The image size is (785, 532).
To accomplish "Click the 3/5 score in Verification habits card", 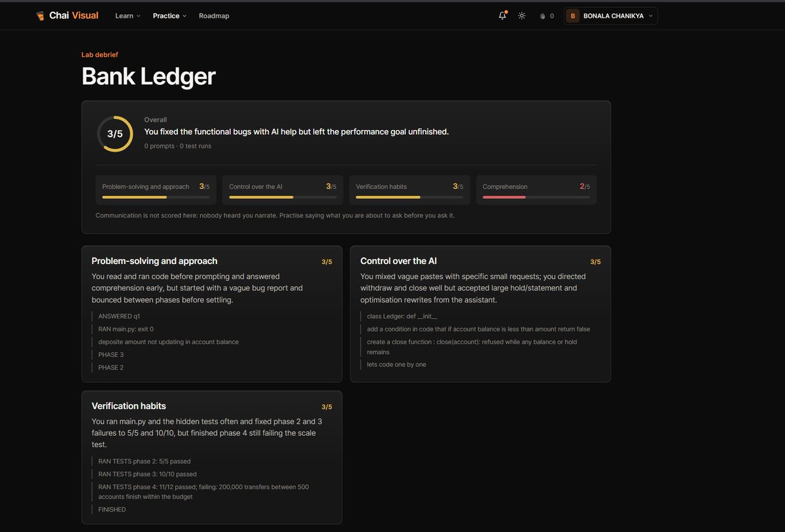I will coord(326,407).
